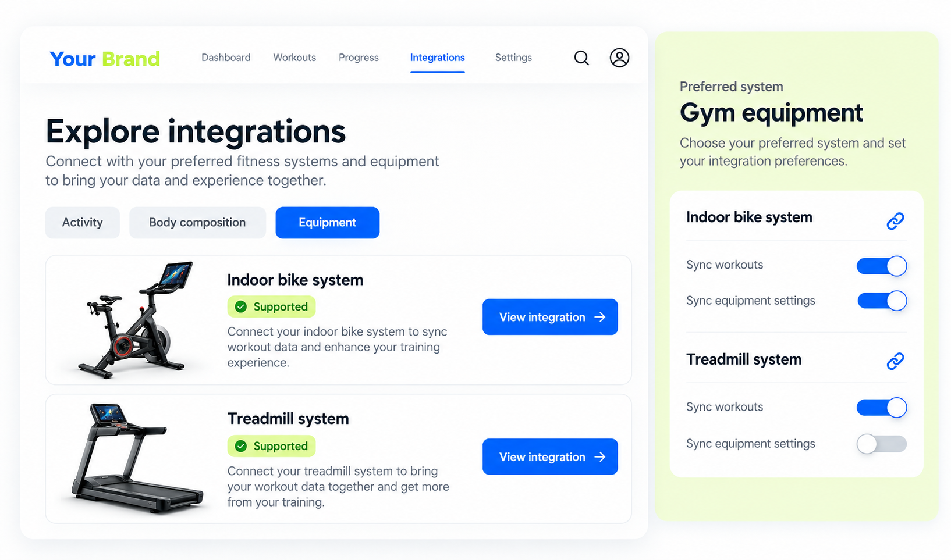
Task: Toggle Indoor bike Sync equipment settings switch
Action: coord(882,301)
